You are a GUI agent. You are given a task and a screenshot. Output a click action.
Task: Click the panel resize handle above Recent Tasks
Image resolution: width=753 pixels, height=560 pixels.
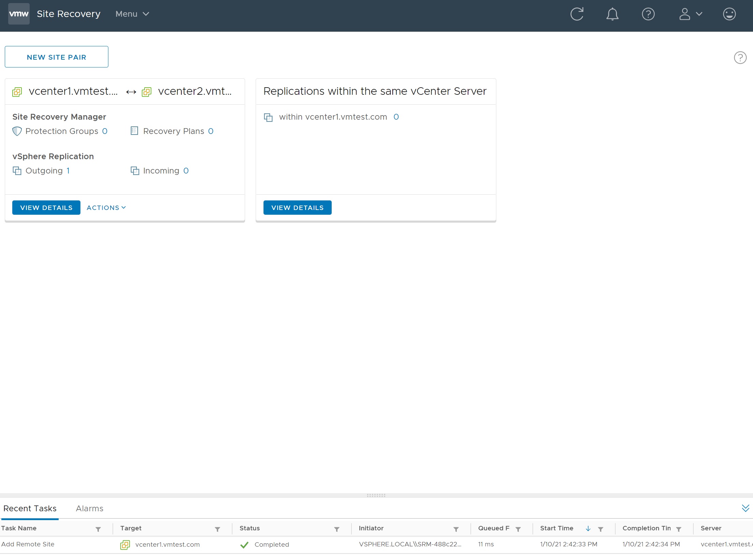tap(376, 495)
